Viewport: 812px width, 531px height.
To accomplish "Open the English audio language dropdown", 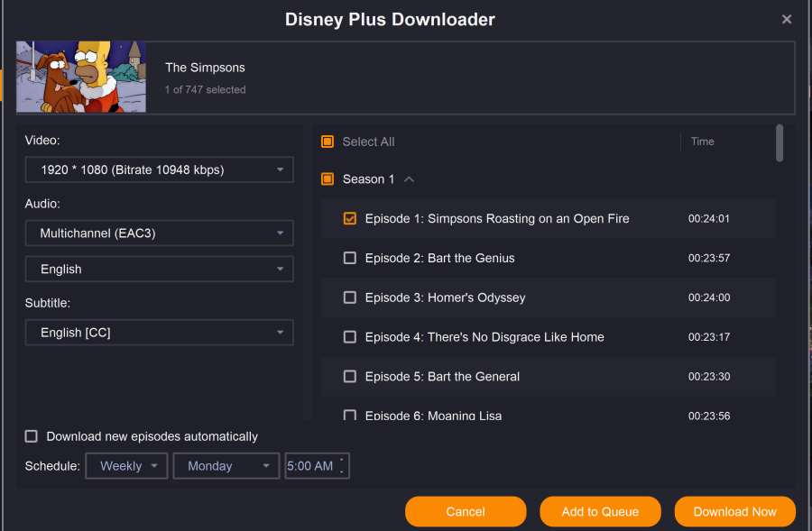I will (159, 270).
